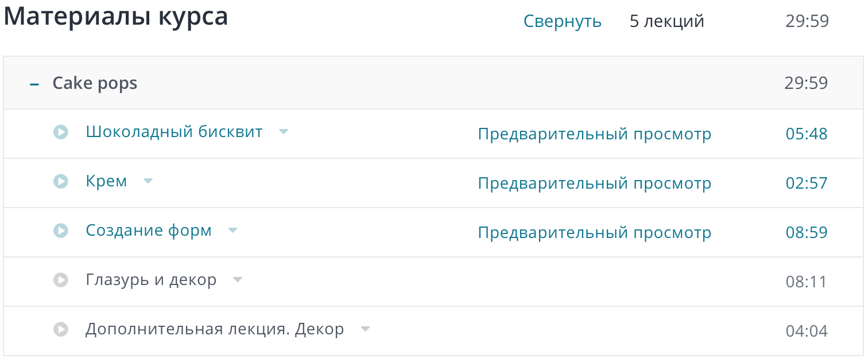Click the 05:48 duration link

tap(806, 134)
